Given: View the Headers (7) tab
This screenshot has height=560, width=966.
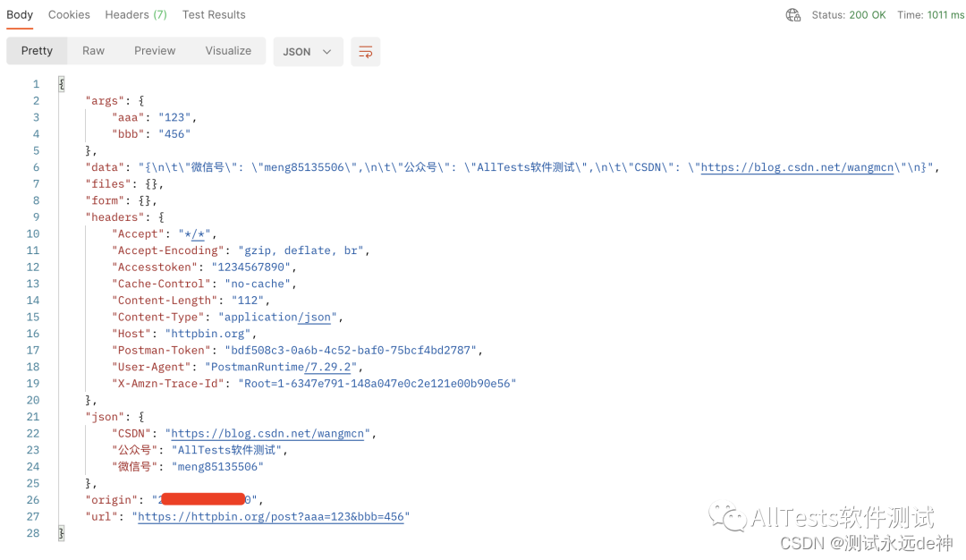Looking at the screenshot, I should tap(135, 14).
